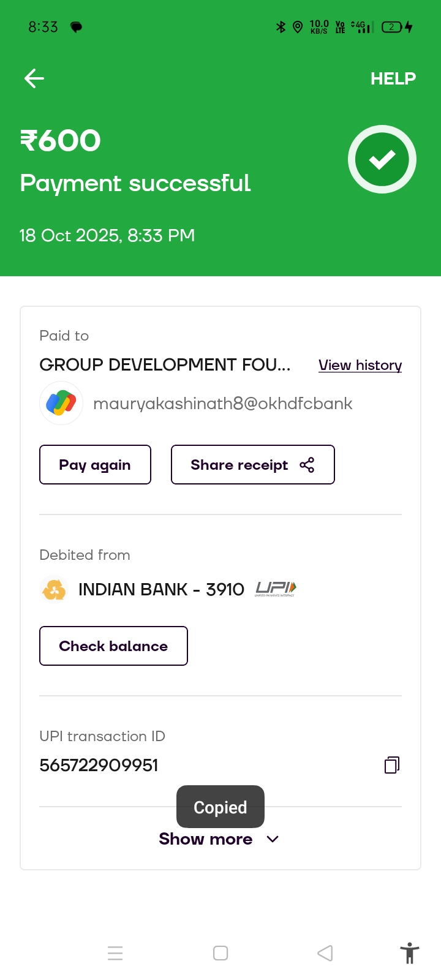
Task: Tap the transaction ID number 565722909951
Action: (x=99, y=765)
